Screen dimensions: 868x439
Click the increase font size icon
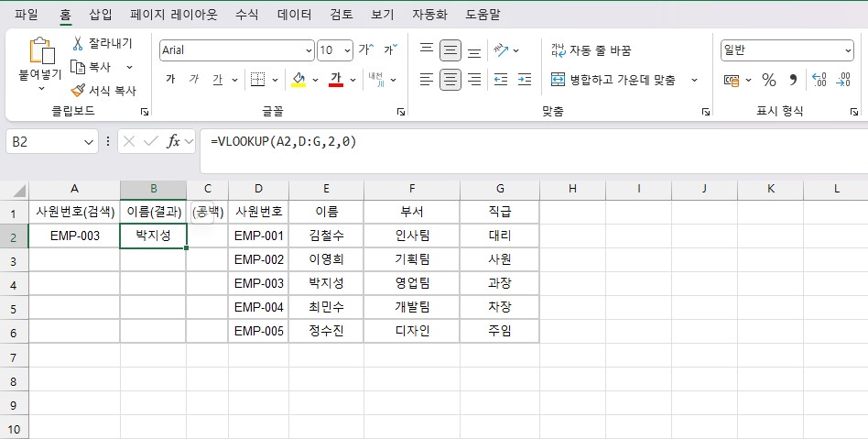click(365, 50)
